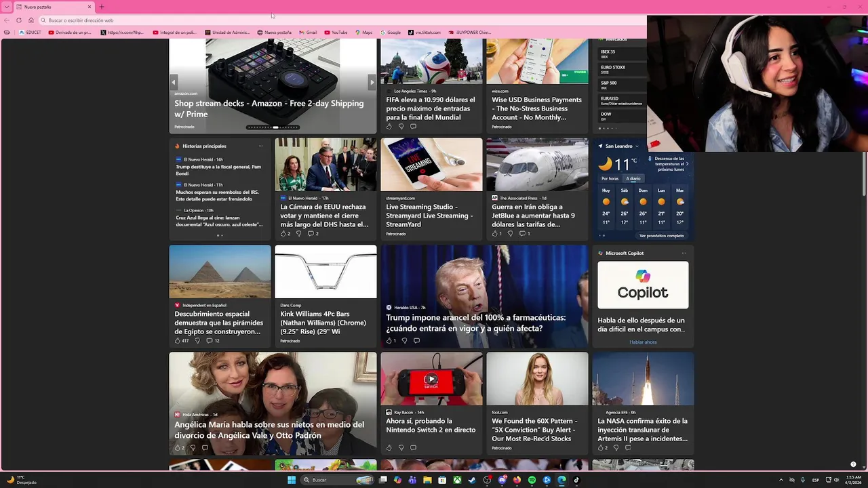This screenshot has height=488, width=868.
Task: Show hidden system tray icons chevron
Action: 781,480
